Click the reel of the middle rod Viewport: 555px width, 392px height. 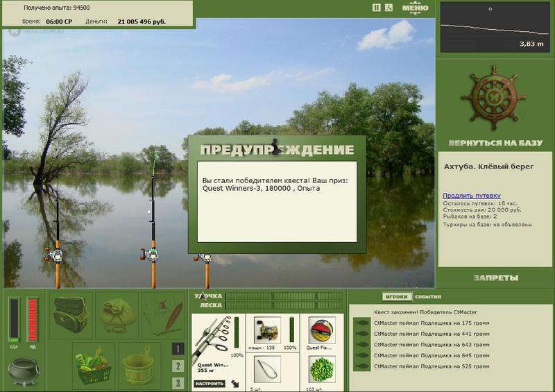point(150,254)
